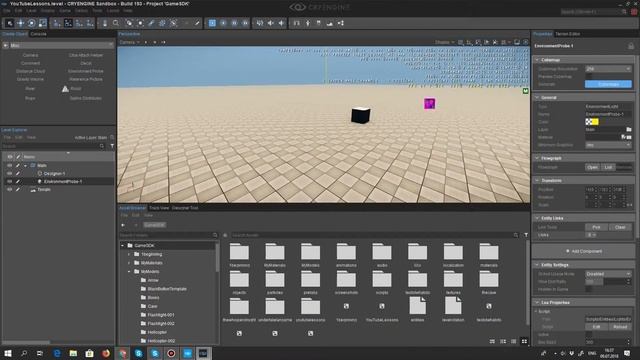
Task: Activate the Move tool in the toolbar
Action: [x=20, y=23]
